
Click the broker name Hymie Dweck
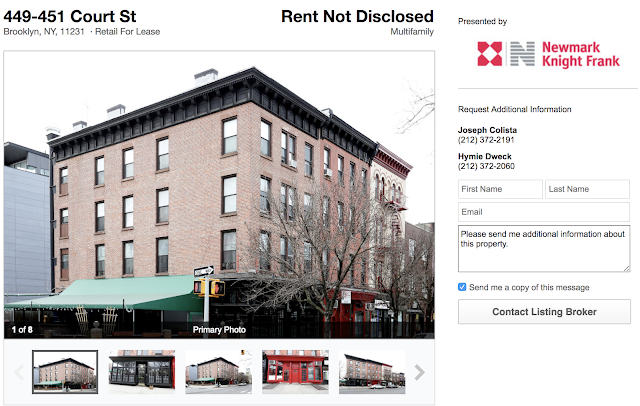click(484, 156)
